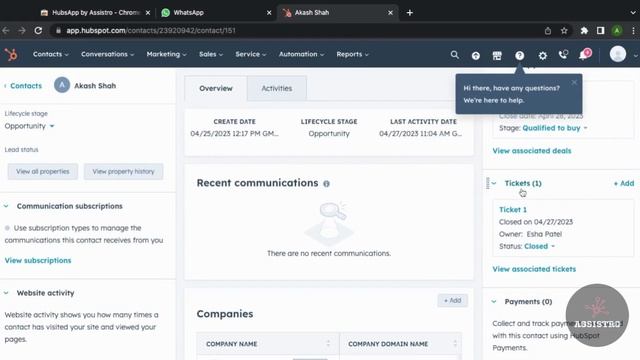Select the Akash Shah contact name
Screen dimensions: 640x360
[95, 86]
